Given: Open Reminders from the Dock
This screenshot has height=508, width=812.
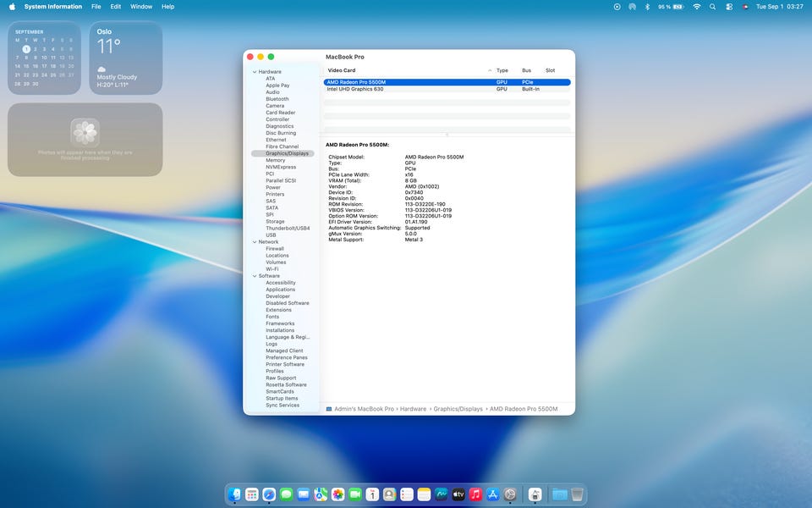Looking at the screenshot, I should (x=407, y=494).
